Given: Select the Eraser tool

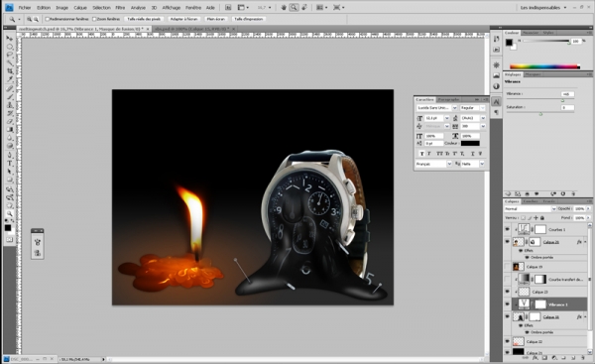Looking at the screenshot, I should pos(10,122).
